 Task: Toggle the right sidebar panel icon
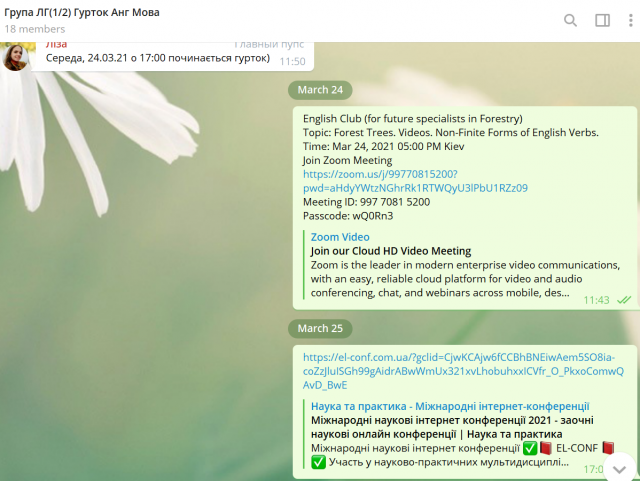[602, 20]
